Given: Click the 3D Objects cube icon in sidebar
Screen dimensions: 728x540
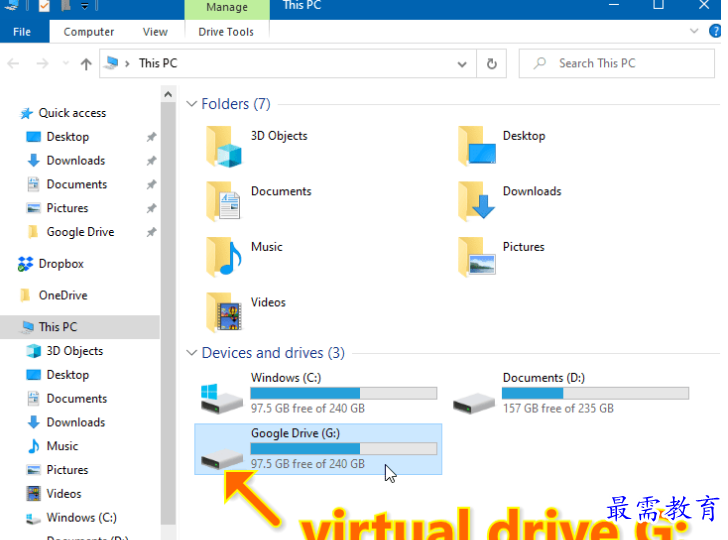Looking at the screenshot, I should click(33, 351).
